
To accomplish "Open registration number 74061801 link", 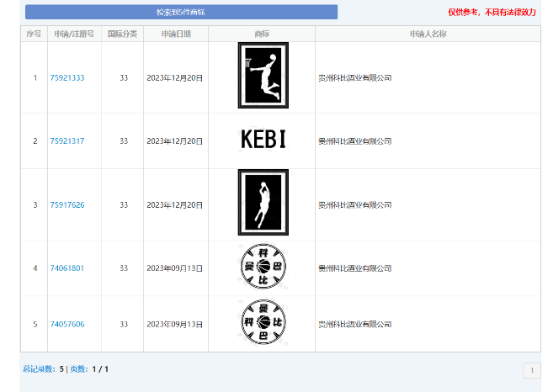I will point(67,268).
